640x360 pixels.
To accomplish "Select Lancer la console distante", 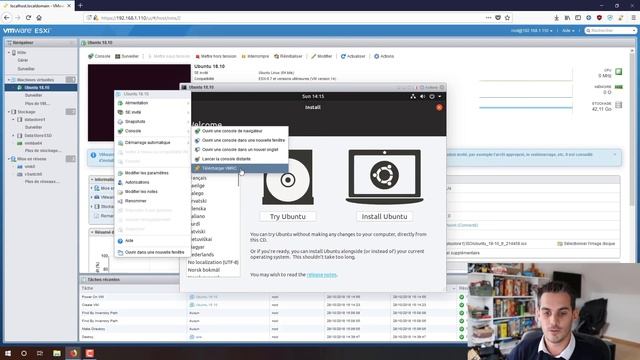I will tap(240, 159).
